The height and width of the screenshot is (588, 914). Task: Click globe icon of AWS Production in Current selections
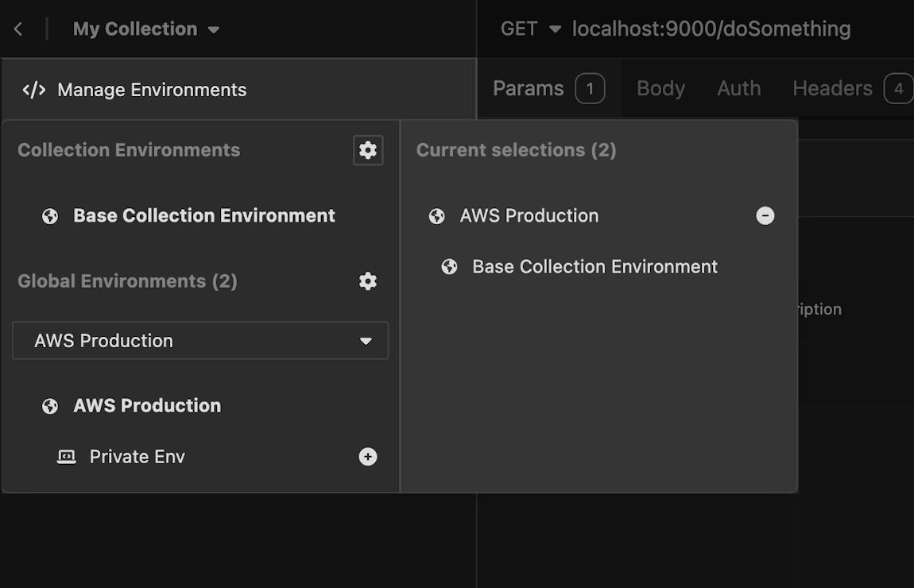pos(436,216)
